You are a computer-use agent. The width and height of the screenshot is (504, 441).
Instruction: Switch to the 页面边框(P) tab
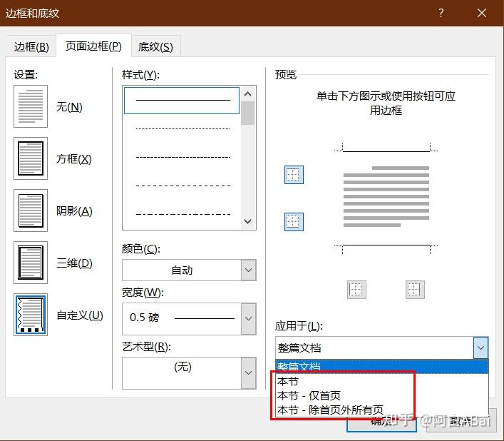(93, 46)
